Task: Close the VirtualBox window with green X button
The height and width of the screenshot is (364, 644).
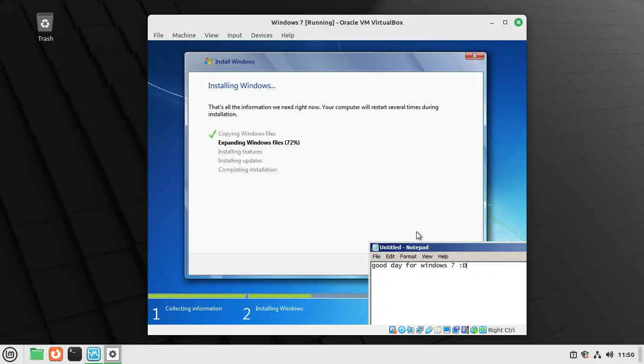Action: pyautogui.click(x=519, y=22)
